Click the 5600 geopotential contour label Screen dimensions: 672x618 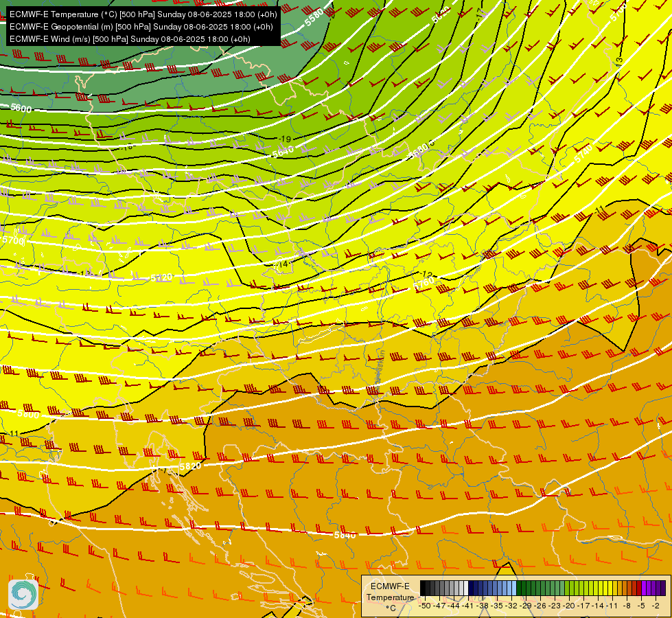[21, 108]
